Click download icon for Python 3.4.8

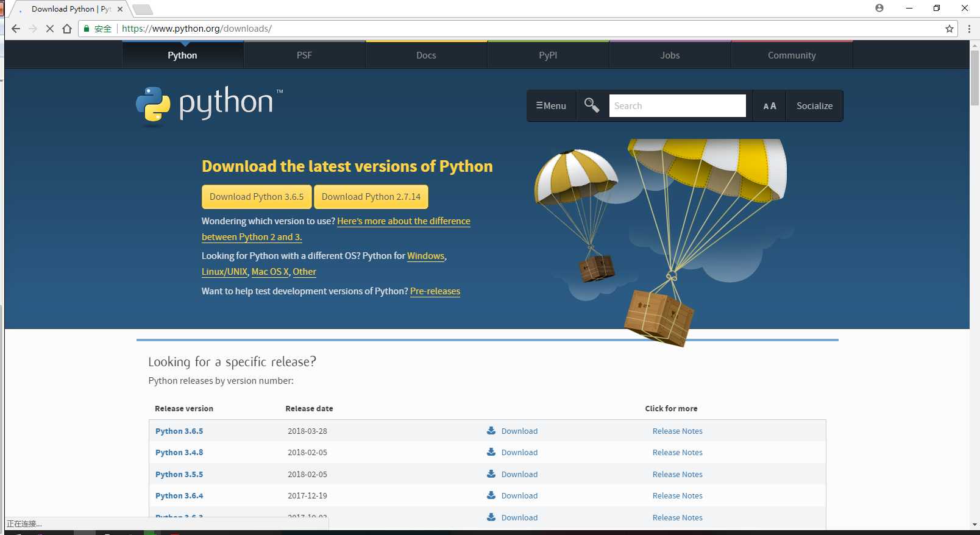tap(491, 452)
